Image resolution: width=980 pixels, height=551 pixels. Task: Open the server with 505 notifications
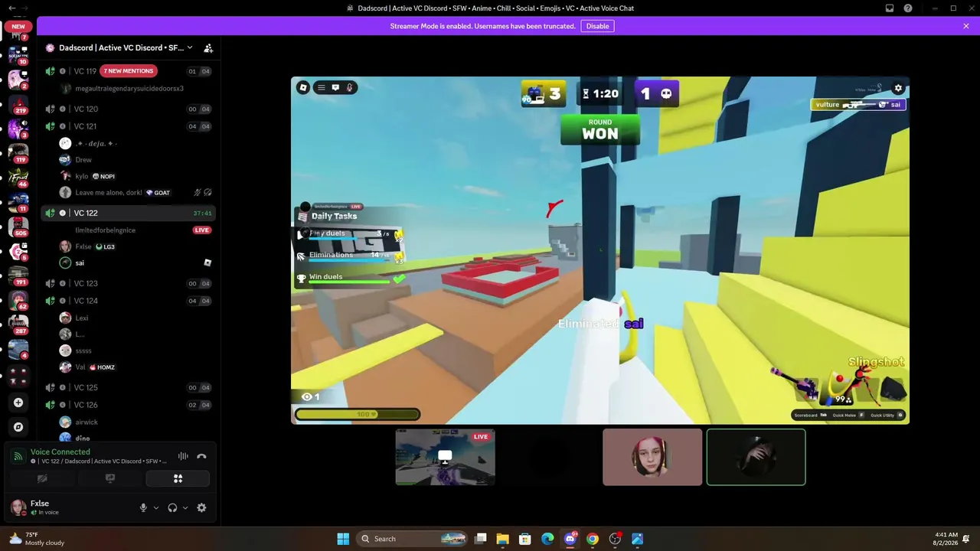coord(18,227)
